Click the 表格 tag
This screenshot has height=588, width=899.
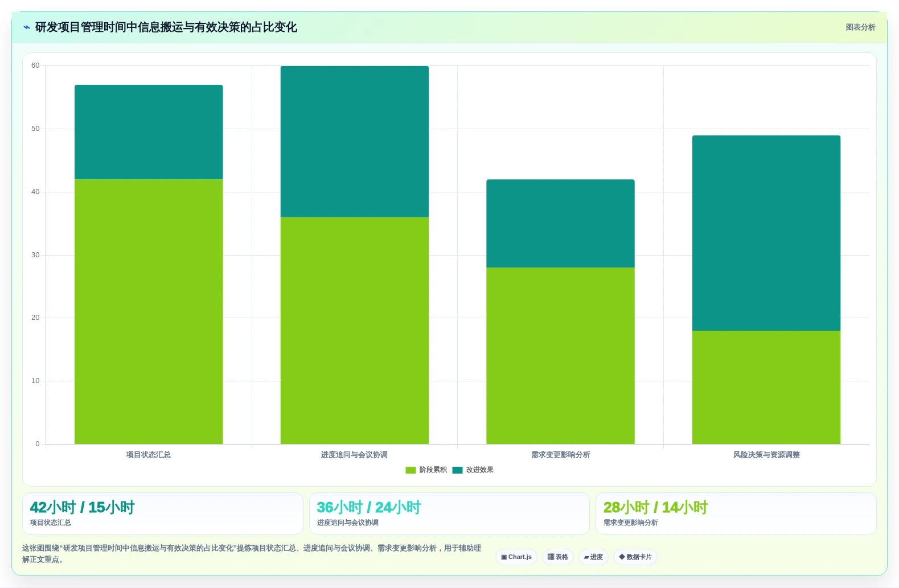[558, 557]
